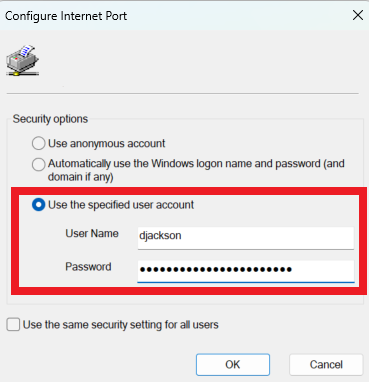The image size is (369, 382).
Task: Click the network printer icon
Action: pos(22,60)
